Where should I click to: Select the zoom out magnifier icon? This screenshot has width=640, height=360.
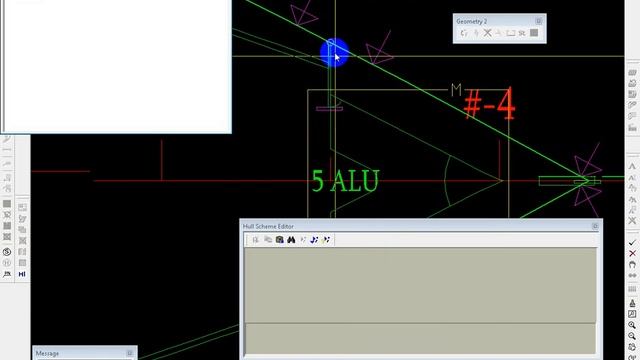632,336
